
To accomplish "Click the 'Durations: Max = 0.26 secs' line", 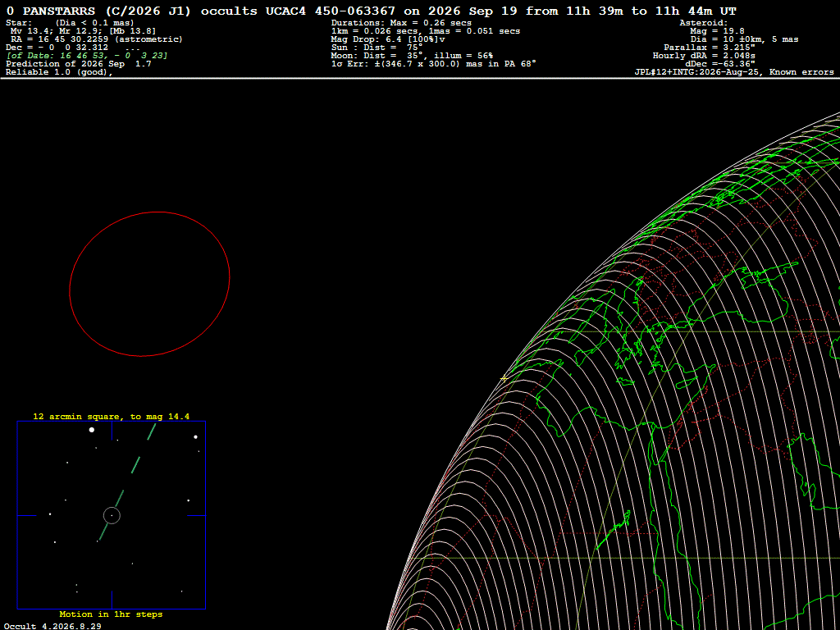I will [401, 22].
